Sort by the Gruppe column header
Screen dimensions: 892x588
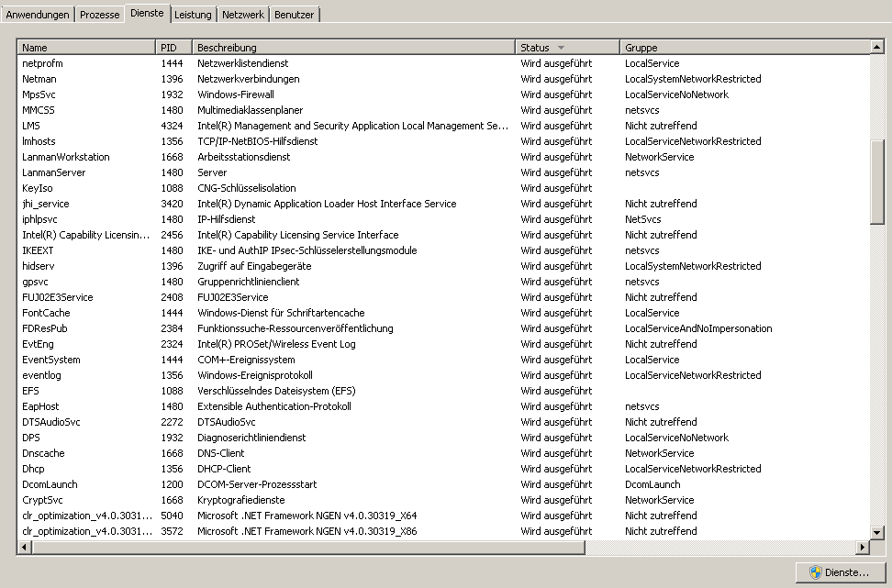click(744, 48)
